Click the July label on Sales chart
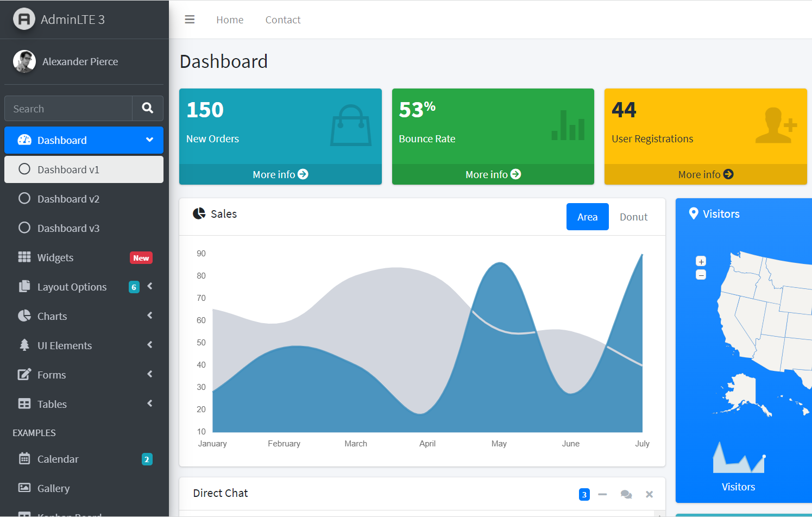Viewport: 812px width, 517px height. point(642,444)
